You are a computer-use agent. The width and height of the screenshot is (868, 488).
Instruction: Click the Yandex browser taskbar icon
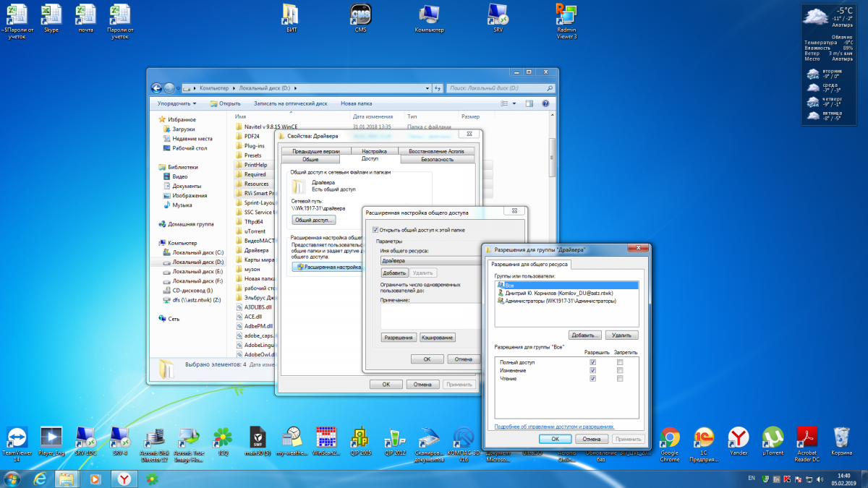pyautogui.click(x=124, y=479)
